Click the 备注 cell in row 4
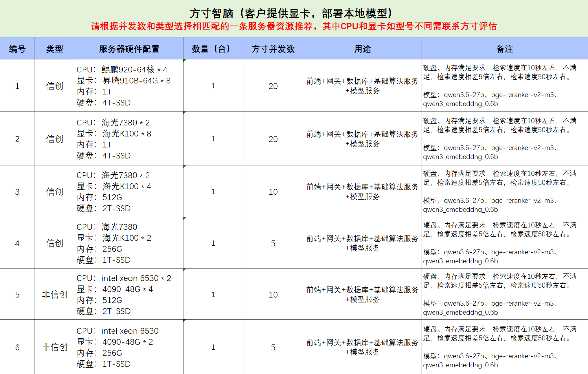Screen dimensions: 588x374 pyautogui.click(x=505, y=243)
